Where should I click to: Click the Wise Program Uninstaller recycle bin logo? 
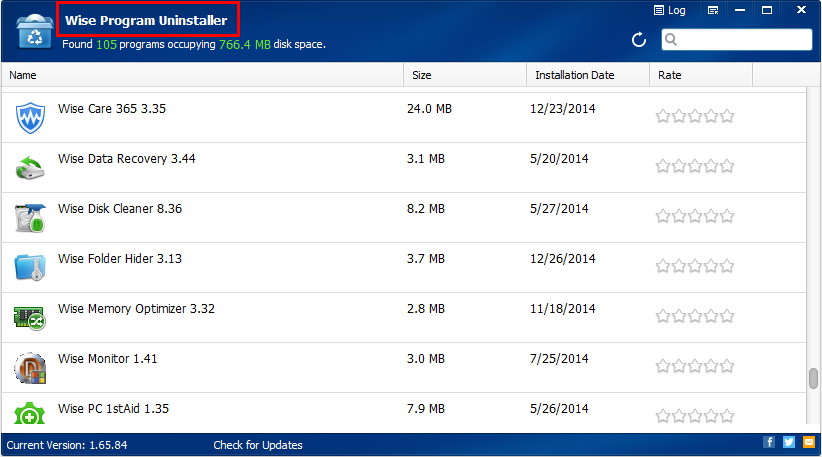pyautogui.click(x=34, y=32)
